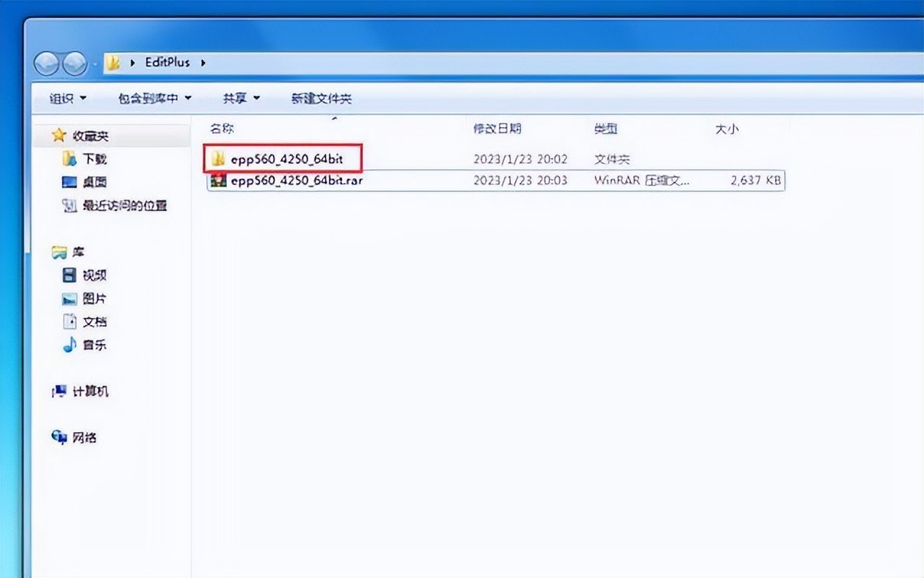924x578 pixels.
Task: Open the 文档 library in sidebar
Action: coord(95,322)
